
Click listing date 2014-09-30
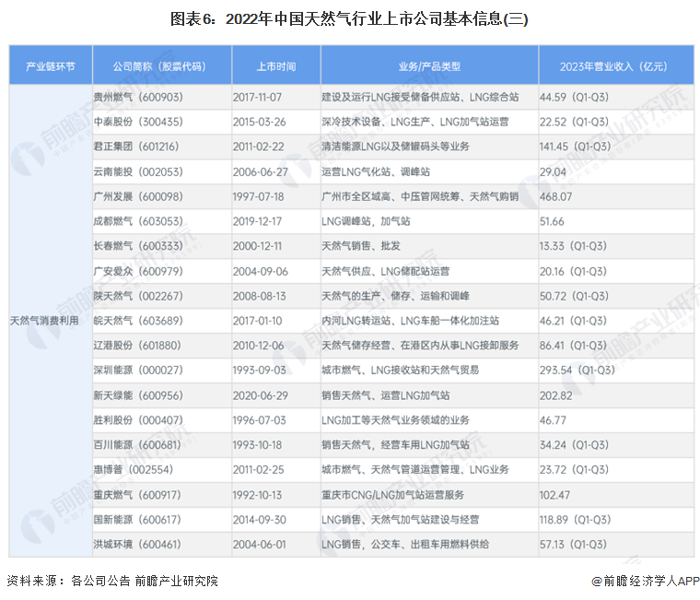click(x=259, y=520)
